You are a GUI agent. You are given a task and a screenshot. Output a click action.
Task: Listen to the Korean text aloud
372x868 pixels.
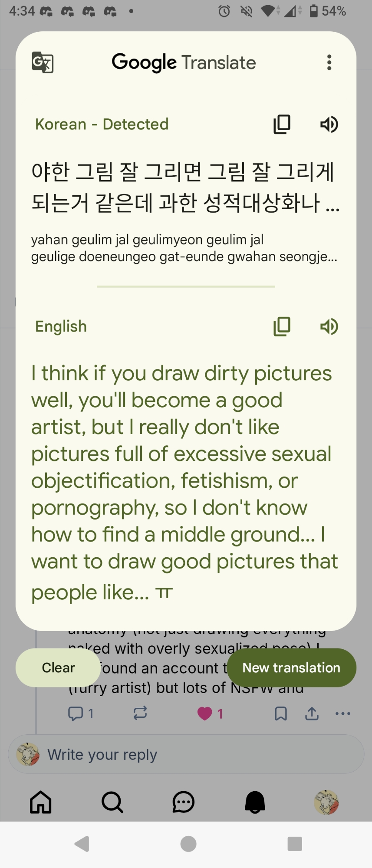(329, 125)
